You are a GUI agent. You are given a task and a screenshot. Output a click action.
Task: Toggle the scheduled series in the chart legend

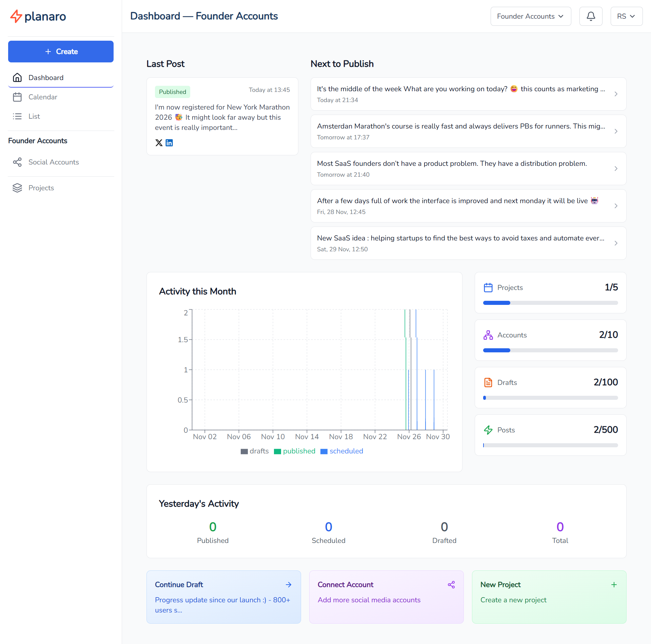coord(342,451)
